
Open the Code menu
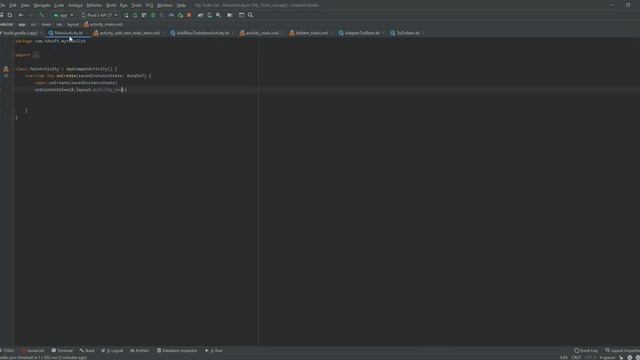(59, 5)
